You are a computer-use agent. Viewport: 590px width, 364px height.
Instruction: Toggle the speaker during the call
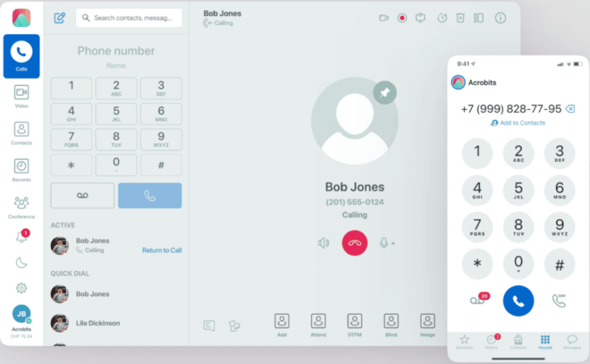(x=323, y=243)
